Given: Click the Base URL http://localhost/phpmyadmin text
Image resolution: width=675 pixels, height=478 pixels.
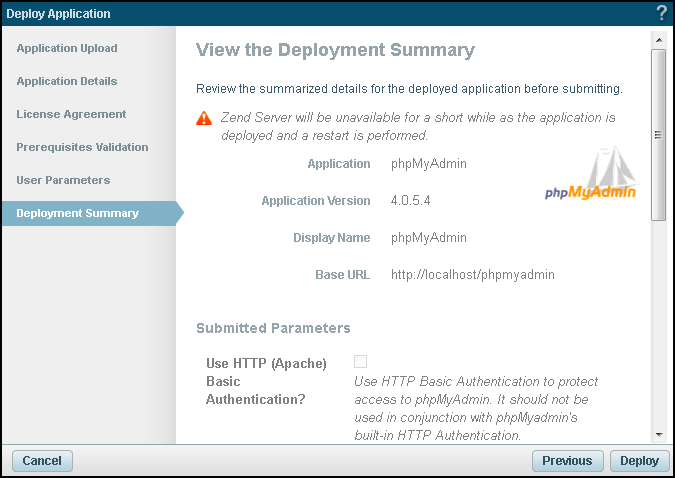Looking at the screenshot, I should (x=472, y=274).
